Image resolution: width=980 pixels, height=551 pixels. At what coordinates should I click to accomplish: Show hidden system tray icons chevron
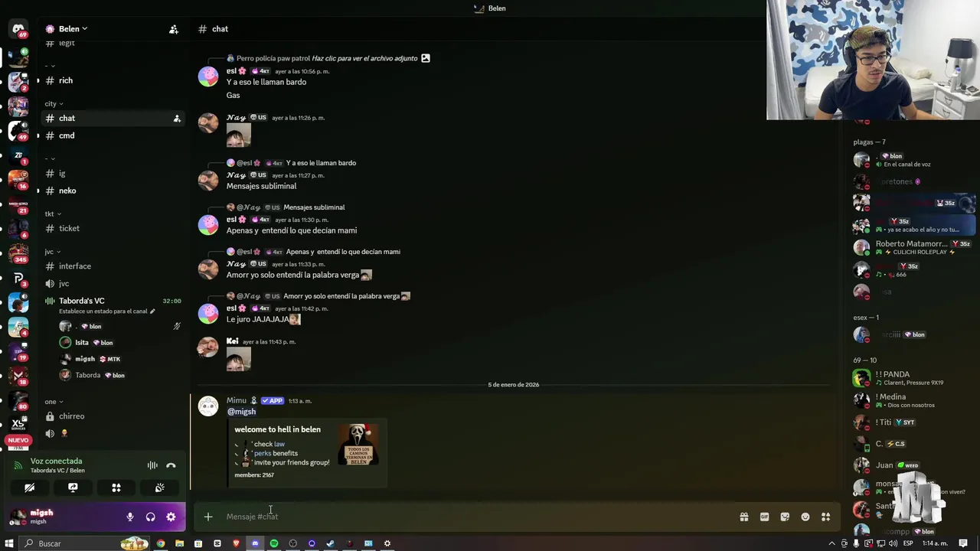pyautogui.click(x=832, y=543)
